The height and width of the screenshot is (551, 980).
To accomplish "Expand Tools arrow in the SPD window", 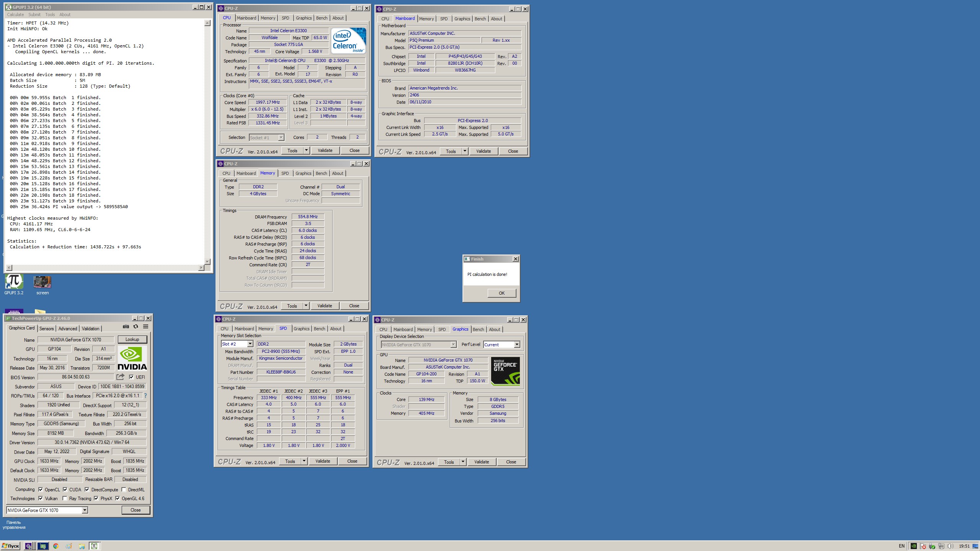I will (304, 461).
